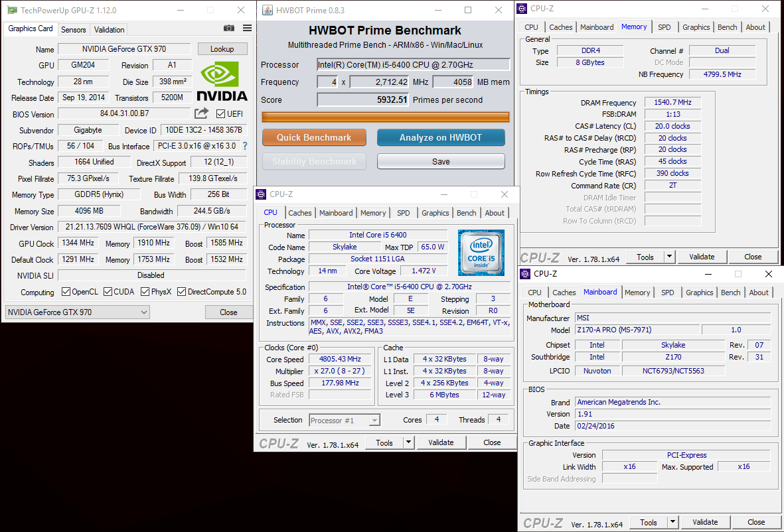Screen dimensions: 784x532
Task: Click the CPU-Z Memory window title icon
Action: (522, 9)
